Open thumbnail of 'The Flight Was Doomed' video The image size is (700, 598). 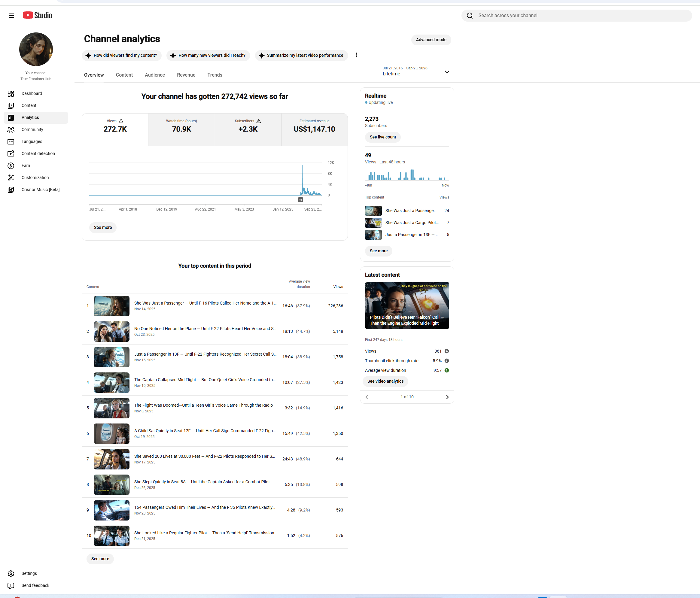111,408
